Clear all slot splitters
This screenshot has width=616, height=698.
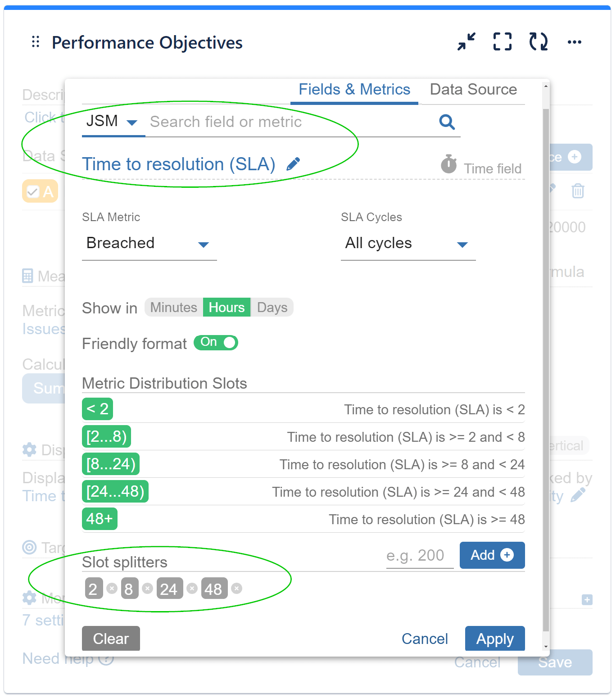pos(111,639)
